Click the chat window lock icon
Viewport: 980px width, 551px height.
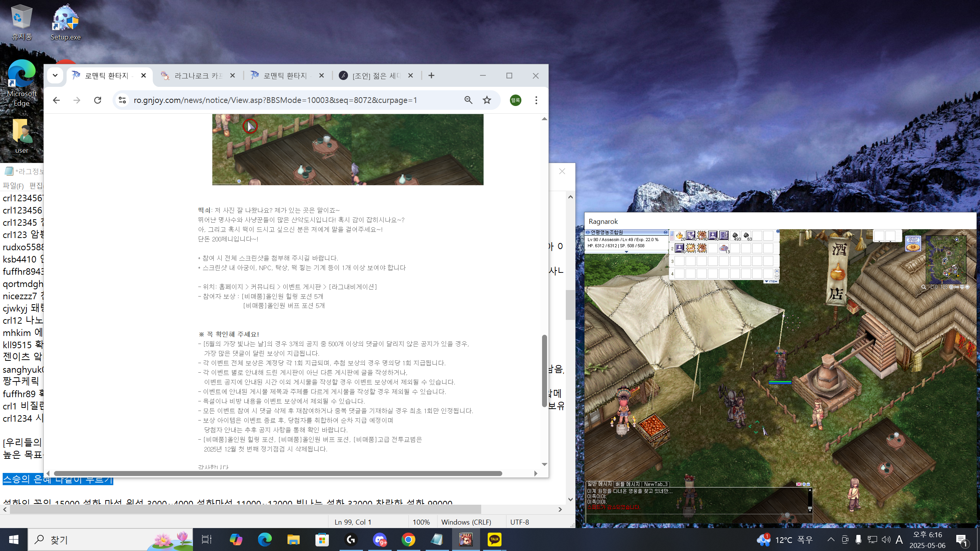(x=808, y=484)
